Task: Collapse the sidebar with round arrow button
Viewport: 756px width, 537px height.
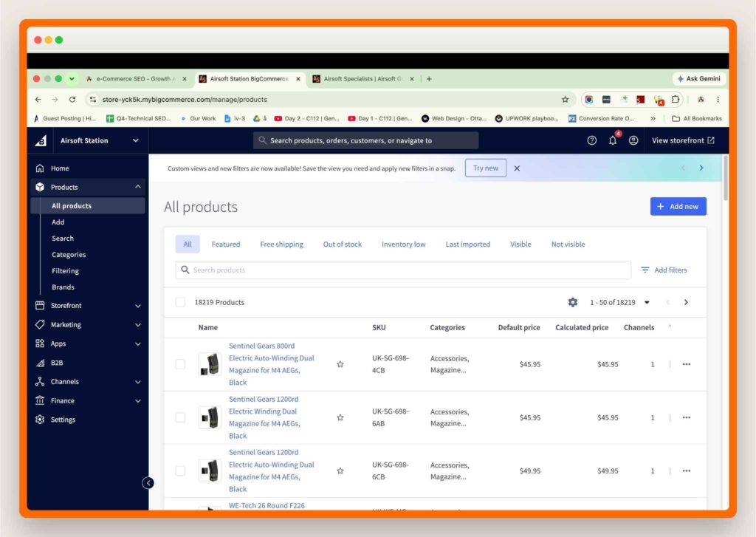Action: 148,483
